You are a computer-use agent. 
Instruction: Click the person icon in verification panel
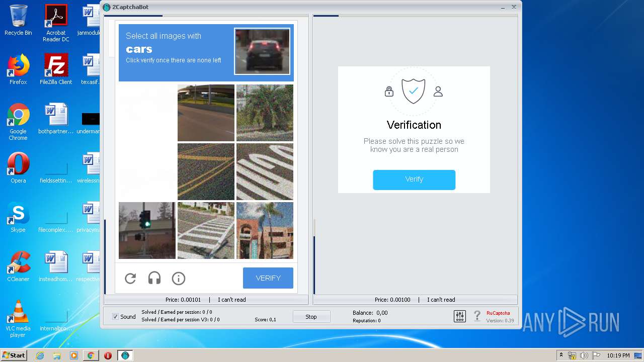(x=438, y=92)
